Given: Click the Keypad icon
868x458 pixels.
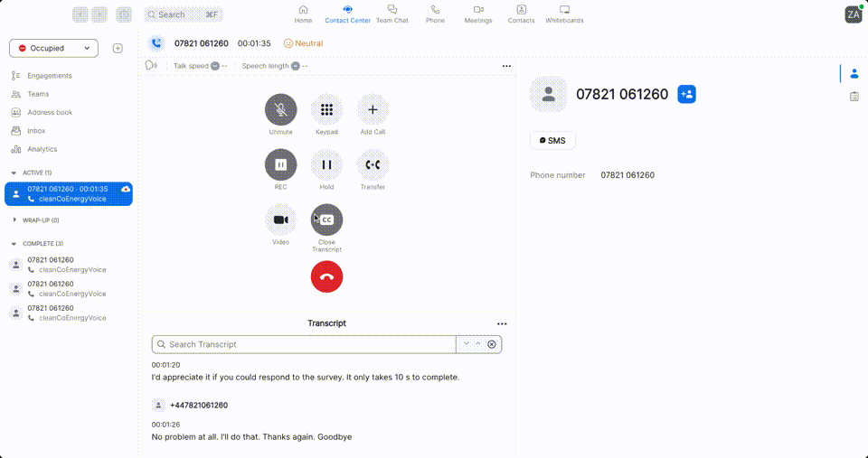Looking at the screenshot, I should [x=326, y=110].
